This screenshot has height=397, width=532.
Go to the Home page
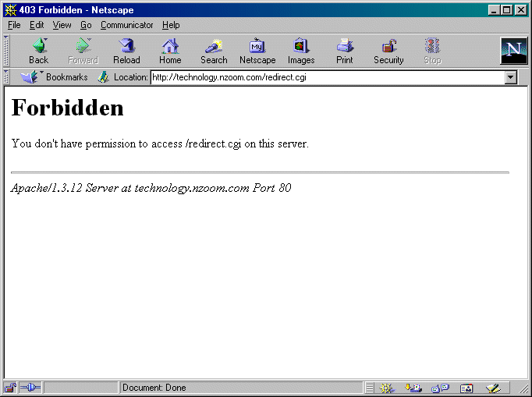170,51
